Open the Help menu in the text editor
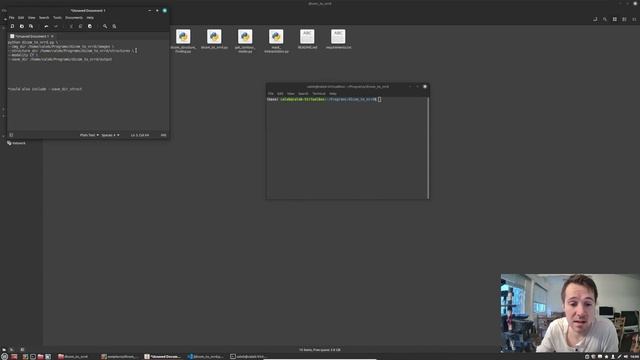 point(90,18)
